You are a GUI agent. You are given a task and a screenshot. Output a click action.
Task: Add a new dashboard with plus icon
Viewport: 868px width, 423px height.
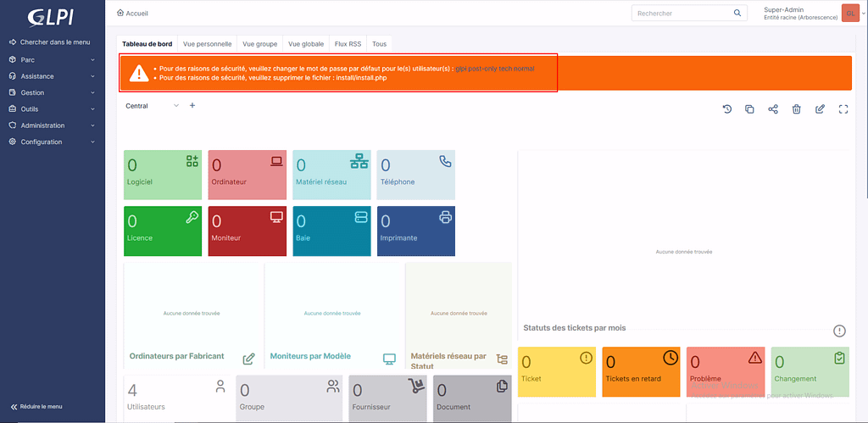(x=192, y=106)
